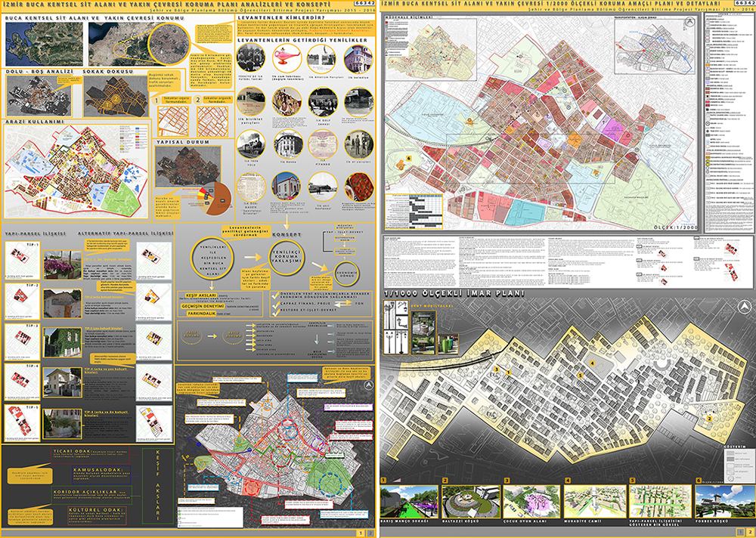
Task: Select page number 1 on the right poster
Action: click(x=739, y=532)
